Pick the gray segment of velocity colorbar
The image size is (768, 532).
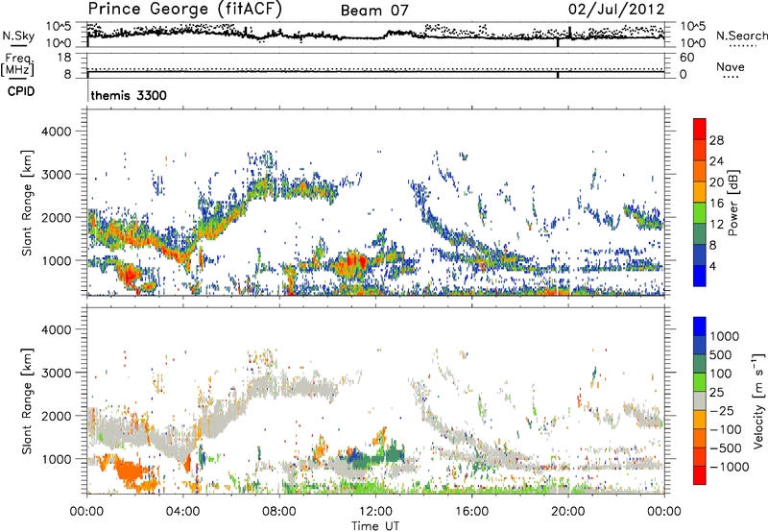click(x=700, y=400)
